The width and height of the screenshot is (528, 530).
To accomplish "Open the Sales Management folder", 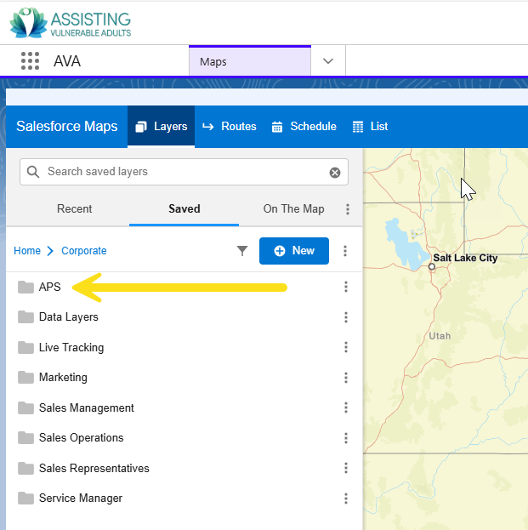I will 87,408.
